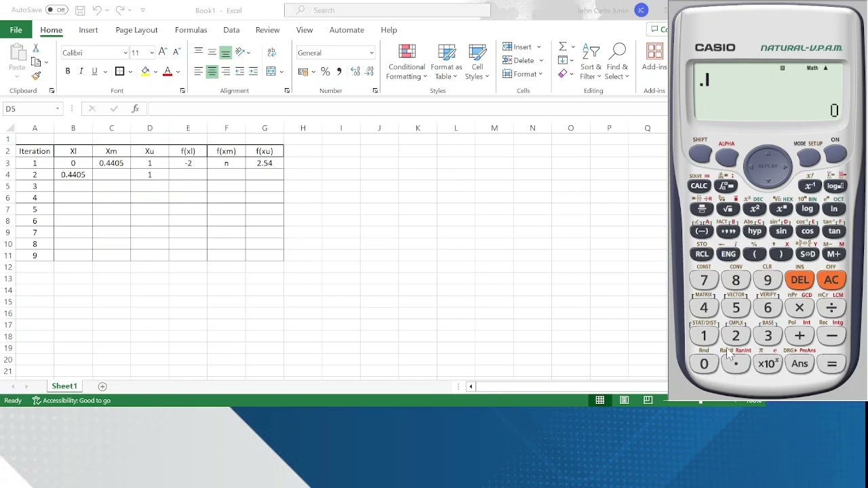Click the Format Painter brush icon
Viewport: 868px width, 488px height.
coord(36,75)
